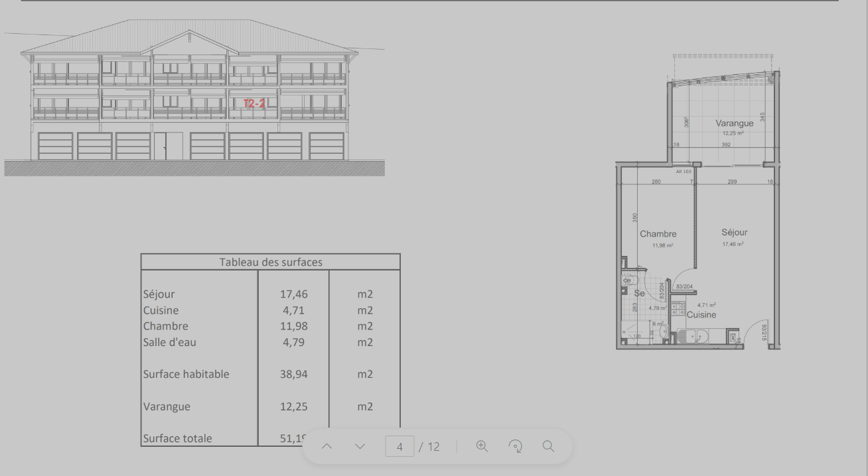Click the total page count '/ 12' text
868x476 pixels.
(x=429, y=446)
